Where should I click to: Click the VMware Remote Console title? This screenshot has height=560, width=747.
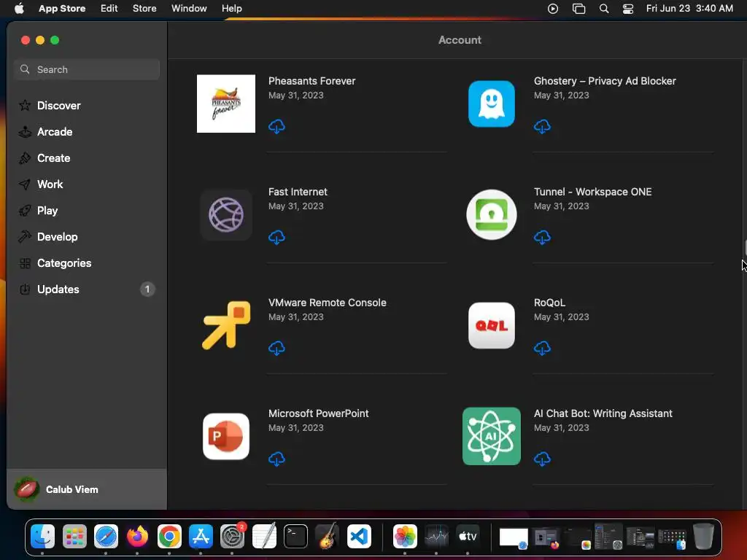tap(327, 303)
